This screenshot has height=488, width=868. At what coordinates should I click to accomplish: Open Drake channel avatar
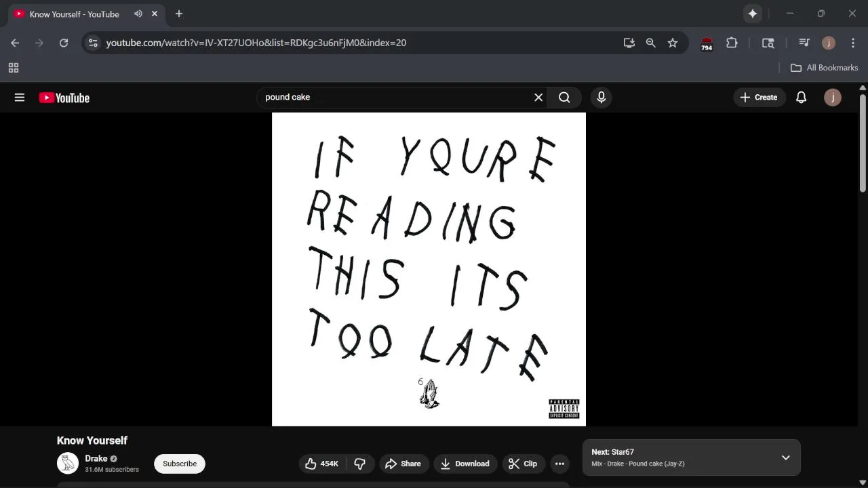[x=68, y=464]
